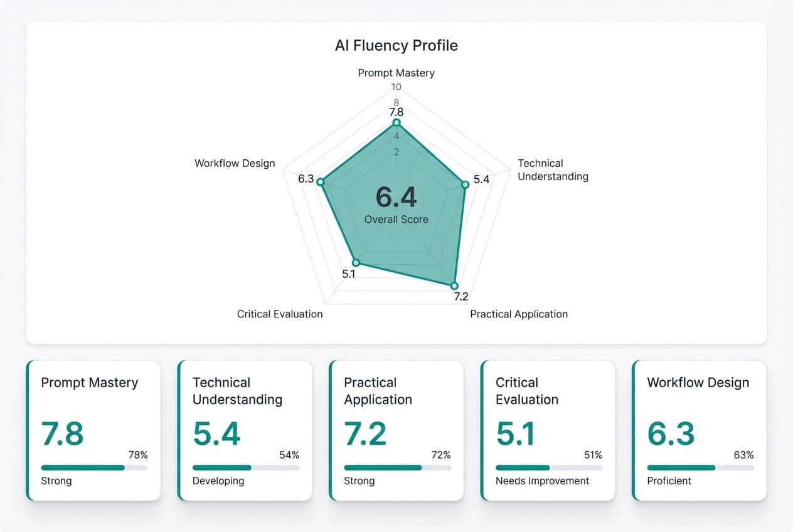The height and width of the screenshot is (532, 793).
Task: Click the radar value label 5.1
Action: coord(349,274)
